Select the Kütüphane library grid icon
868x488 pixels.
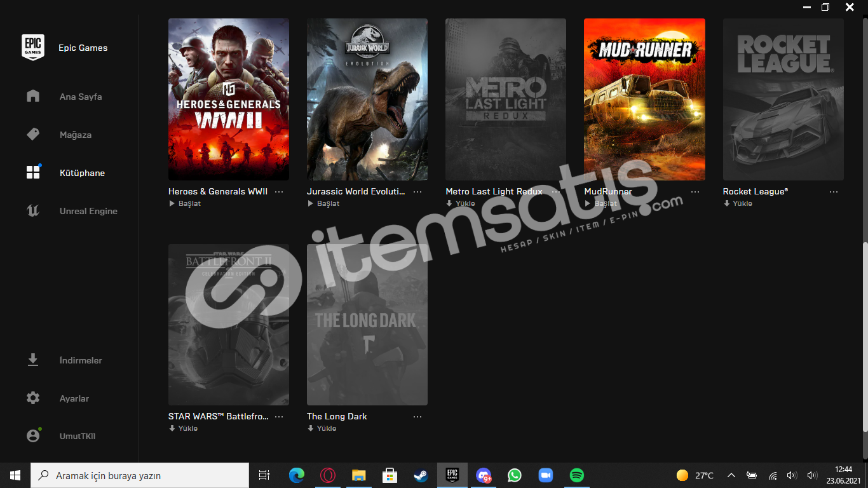tap(33, 172)
